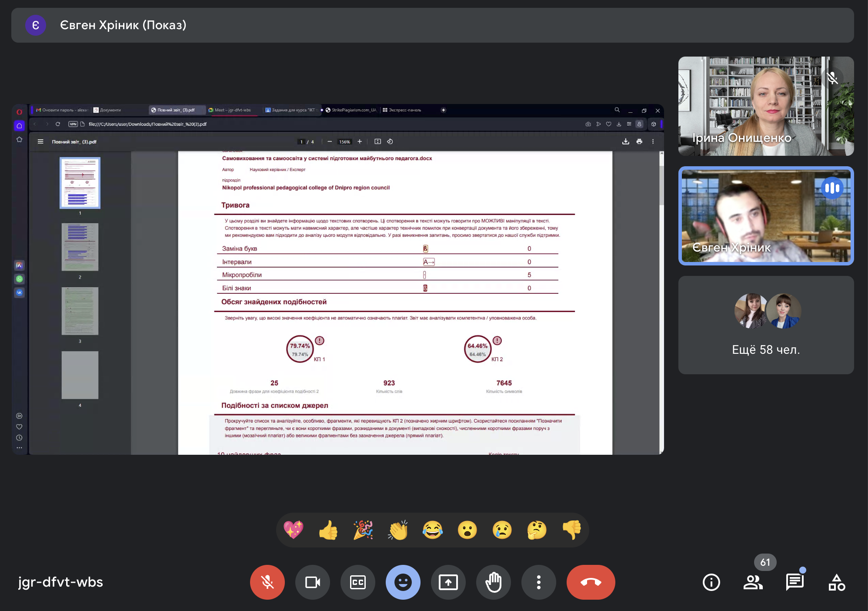
Task: Show the participants list
Action: pyautogui.click(x=753, y=582)
